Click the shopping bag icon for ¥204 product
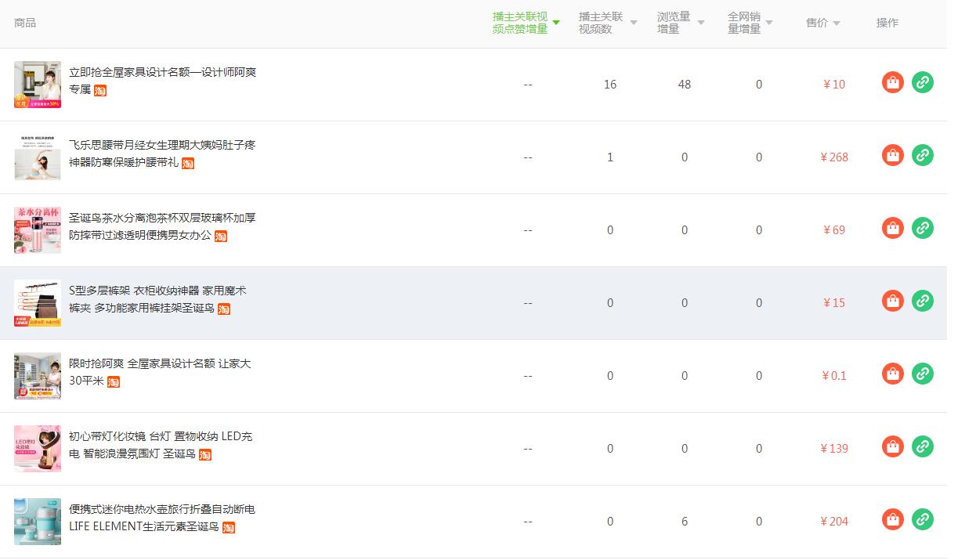 point(892,519)
